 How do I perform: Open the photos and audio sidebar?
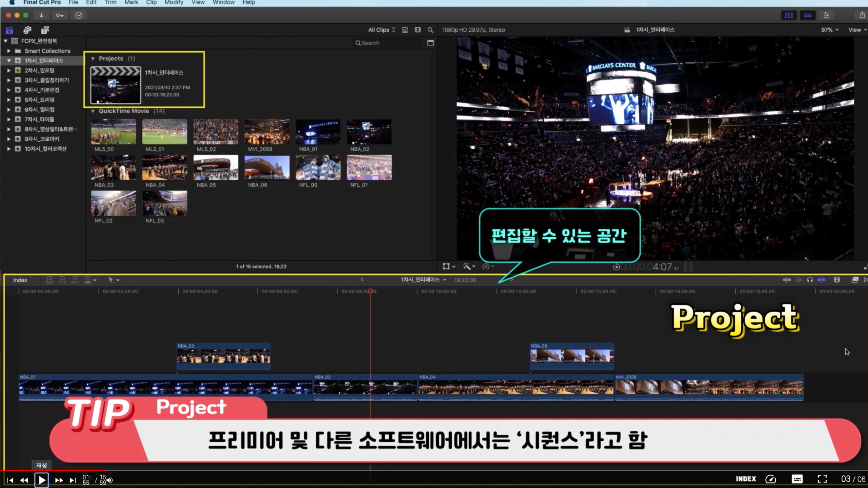(27, 30)
